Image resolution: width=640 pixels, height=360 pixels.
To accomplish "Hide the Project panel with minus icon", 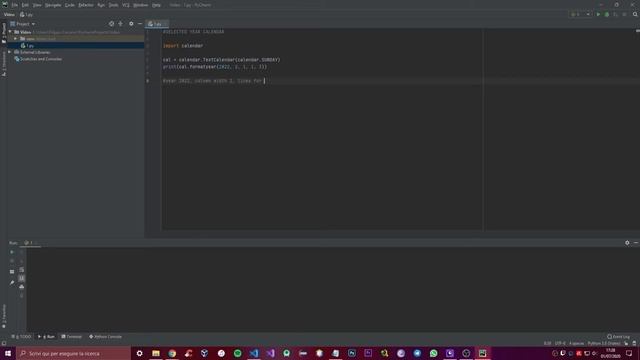I will point(140,24).
